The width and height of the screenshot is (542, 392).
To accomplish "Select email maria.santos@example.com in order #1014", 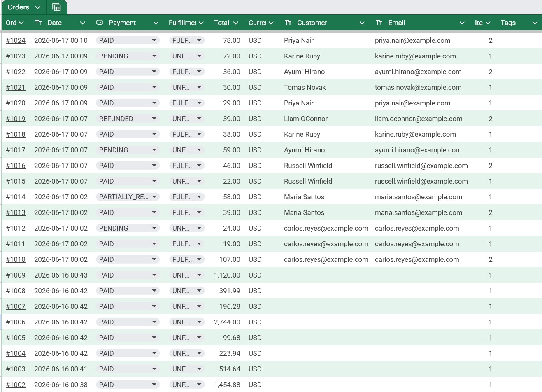I will coord(419,197).
